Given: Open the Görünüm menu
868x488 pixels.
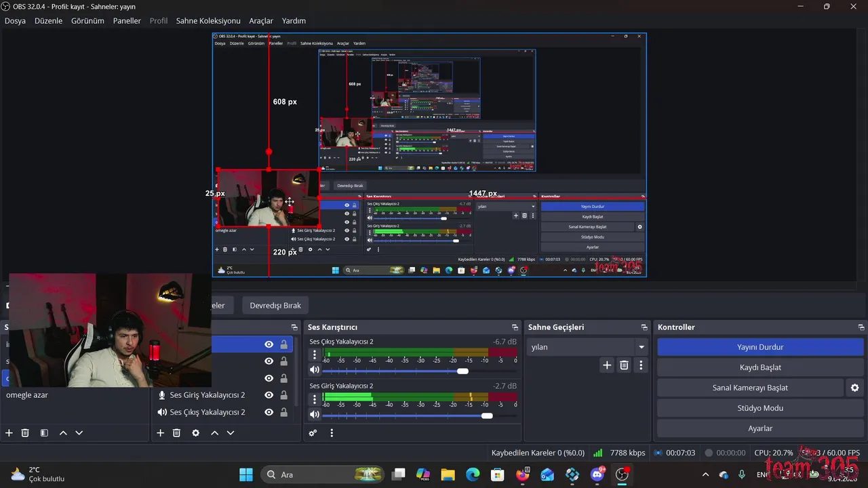Looking at the screenshot, I should point(87,21).
